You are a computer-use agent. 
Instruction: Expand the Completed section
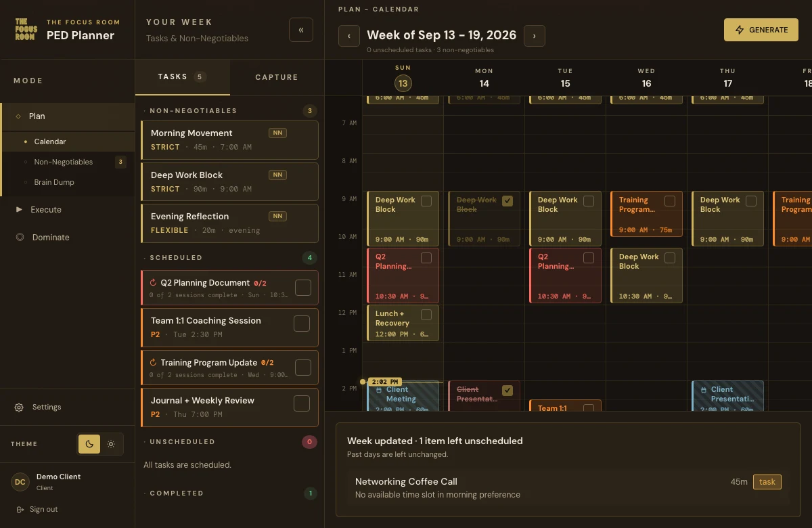click(x=229, y=493)
